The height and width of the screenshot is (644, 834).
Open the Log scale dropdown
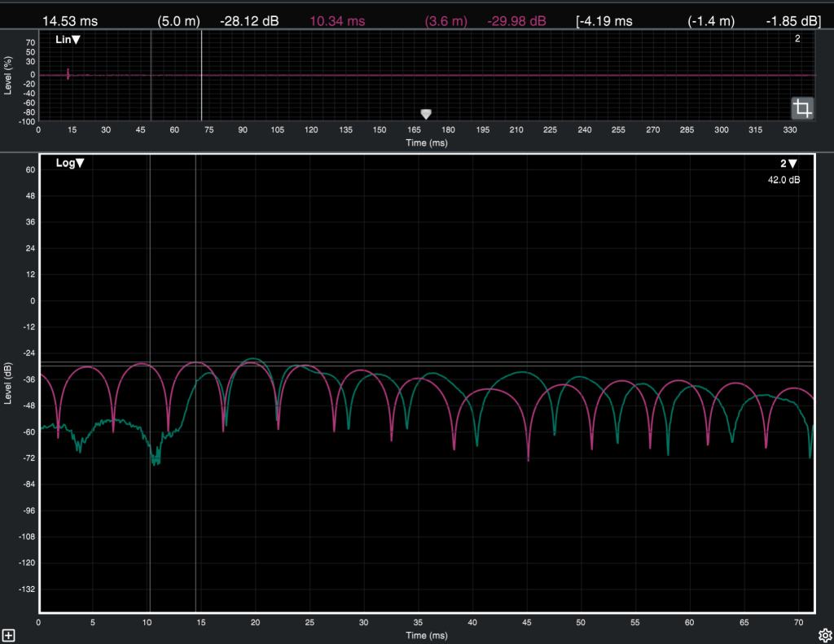[70, 163]
